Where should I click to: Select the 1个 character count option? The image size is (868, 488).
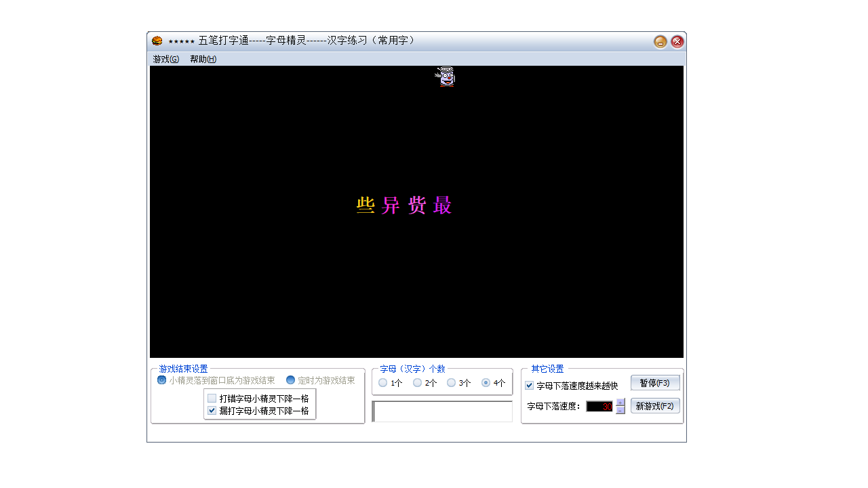pyautogui.click(x=382, y=382)
